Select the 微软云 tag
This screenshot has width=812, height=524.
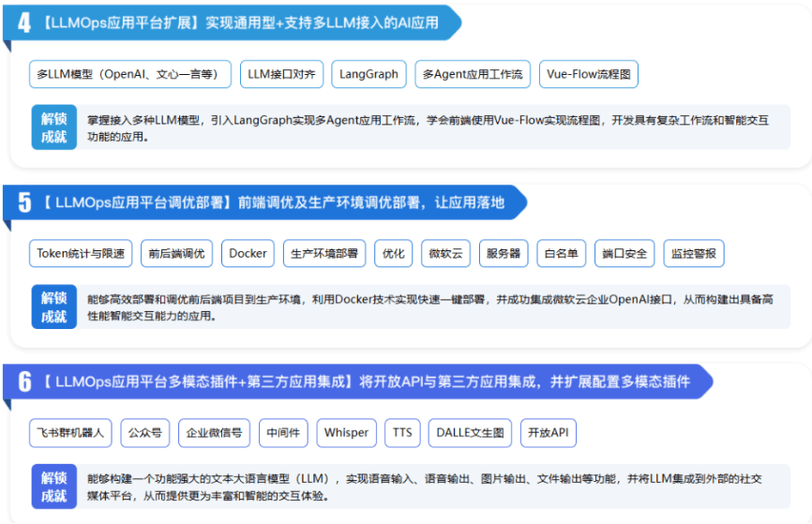click(445, 253)
